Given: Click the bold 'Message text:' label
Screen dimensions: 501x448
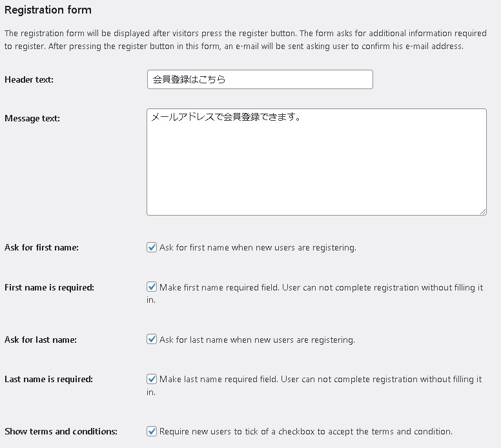Looking at the screenshot, I should click(32, 118).
